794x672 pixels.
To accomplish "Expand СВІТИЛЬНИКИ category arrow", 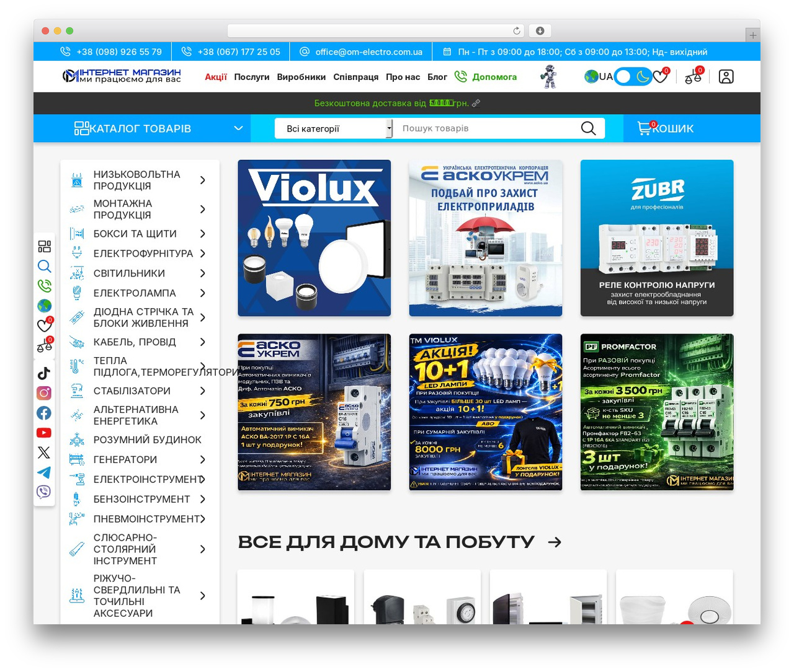I will (203, 273).
